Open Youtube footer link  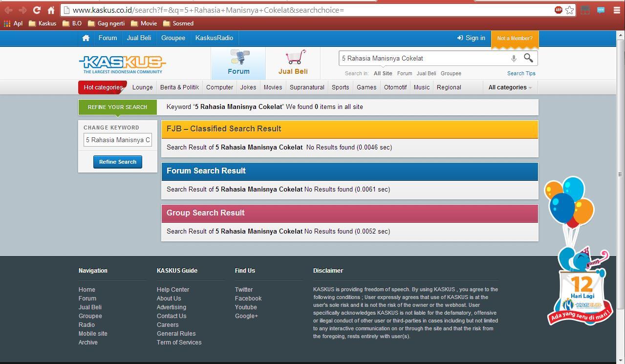[246, 307]
